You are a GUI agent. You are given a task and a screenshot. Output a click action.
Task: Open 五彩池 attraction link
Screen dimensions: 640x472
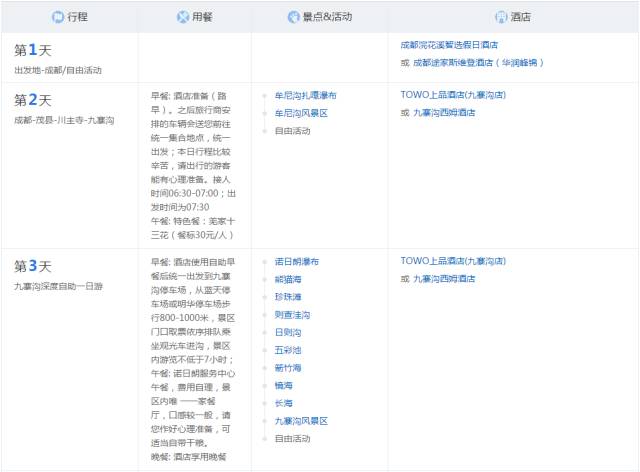(x=288, y=350)
